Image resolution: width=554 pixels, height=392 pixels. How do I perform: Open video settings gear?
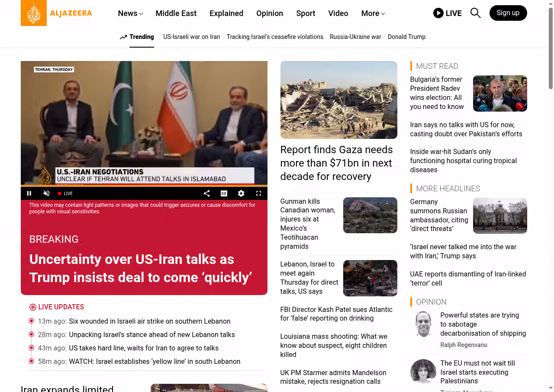click(x=241, y=193)
